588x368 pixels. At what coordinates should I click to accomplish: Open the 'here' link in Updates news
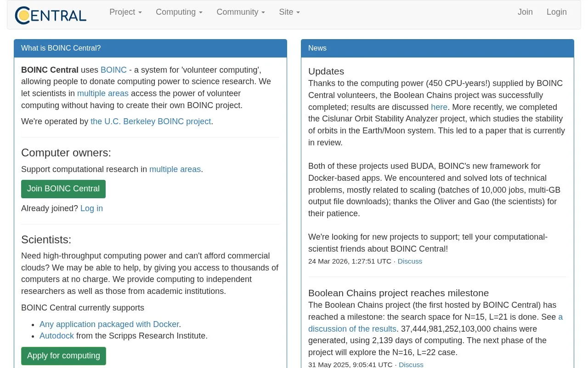439,107
